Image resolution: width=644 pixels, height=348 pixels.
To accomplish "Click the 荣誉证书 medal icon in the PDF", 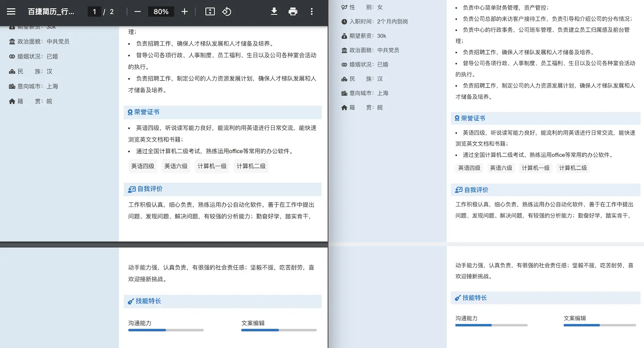I will (x=130, y=112).
